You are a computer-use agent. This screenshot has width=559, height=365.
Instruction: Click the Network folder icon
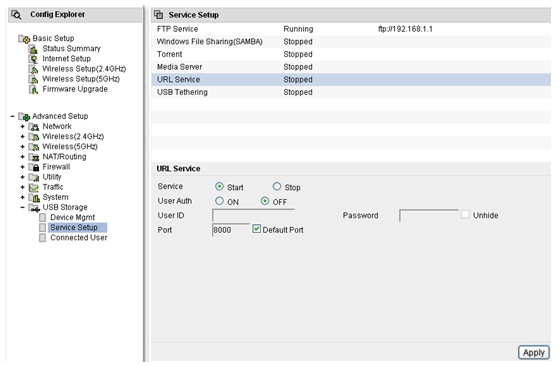point(34,127)
